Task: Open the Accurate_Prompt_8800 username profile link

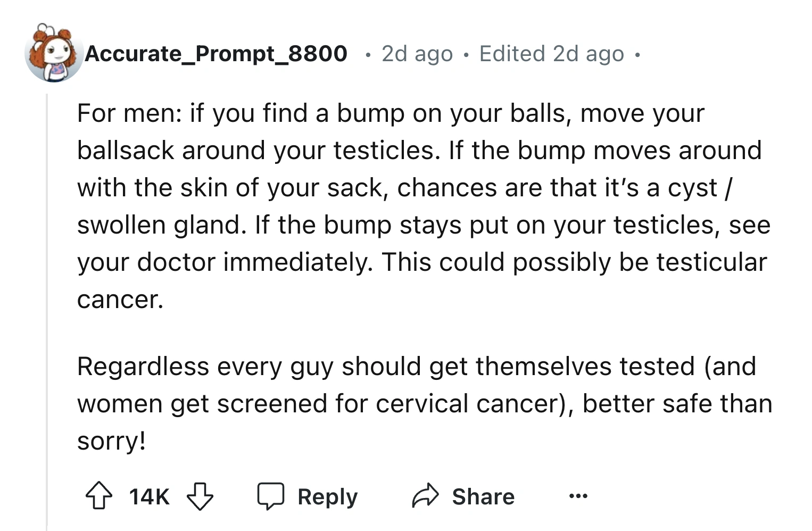Action: pos(216,53)
